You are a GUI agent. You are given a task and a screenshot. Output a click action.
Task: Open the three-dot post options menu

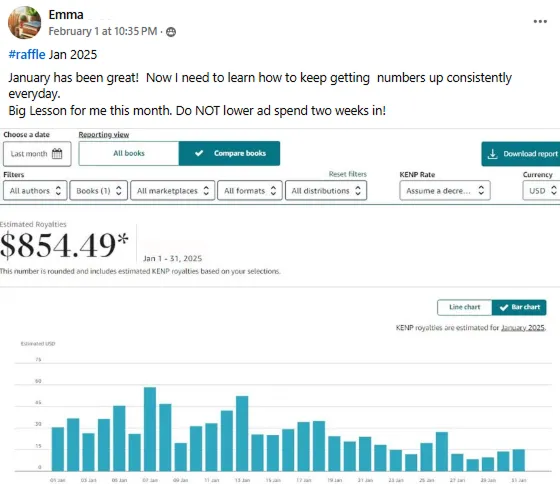tap(540, 21)
